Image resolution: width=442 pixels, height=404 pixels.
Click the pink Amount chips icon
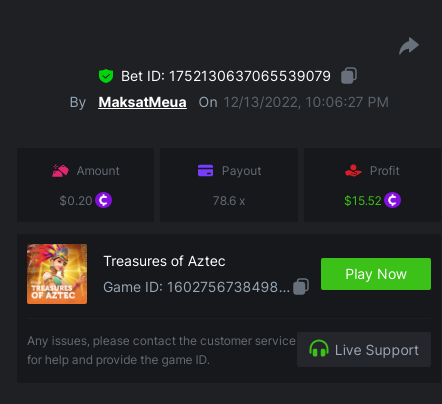pyautogui.click(x=60, y=171)
